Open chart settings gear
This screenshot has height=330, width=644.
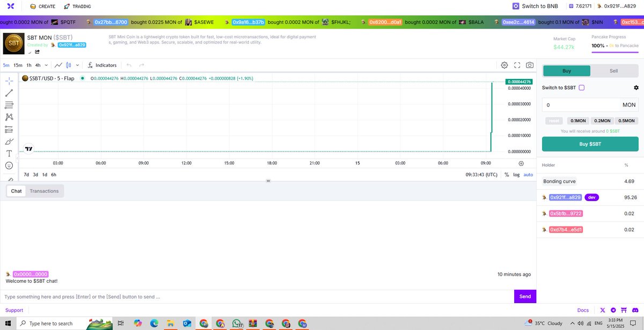(504, 65)
